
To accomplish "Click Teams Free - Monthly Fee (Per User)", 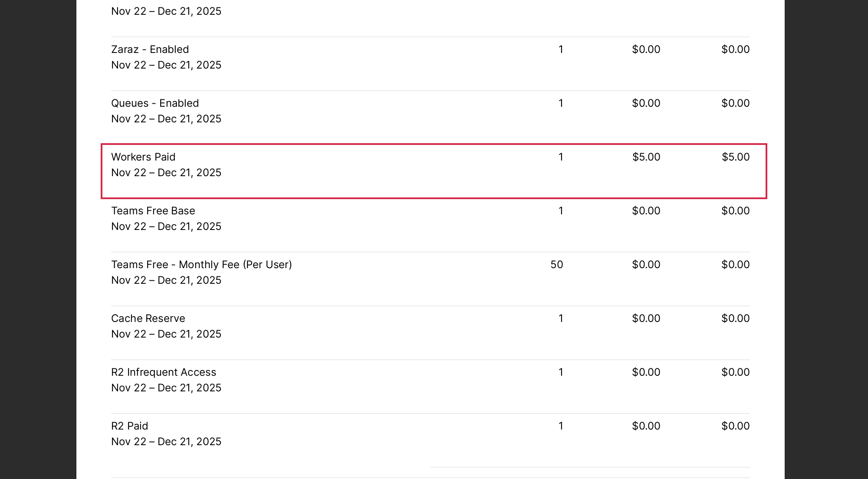I will 201,265.
